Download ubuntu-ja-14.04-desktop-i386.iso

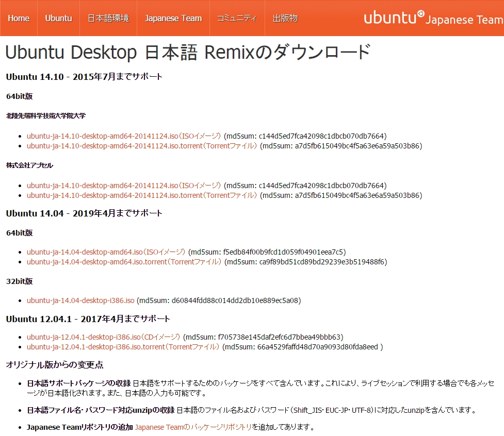click(x=80, y=300)
